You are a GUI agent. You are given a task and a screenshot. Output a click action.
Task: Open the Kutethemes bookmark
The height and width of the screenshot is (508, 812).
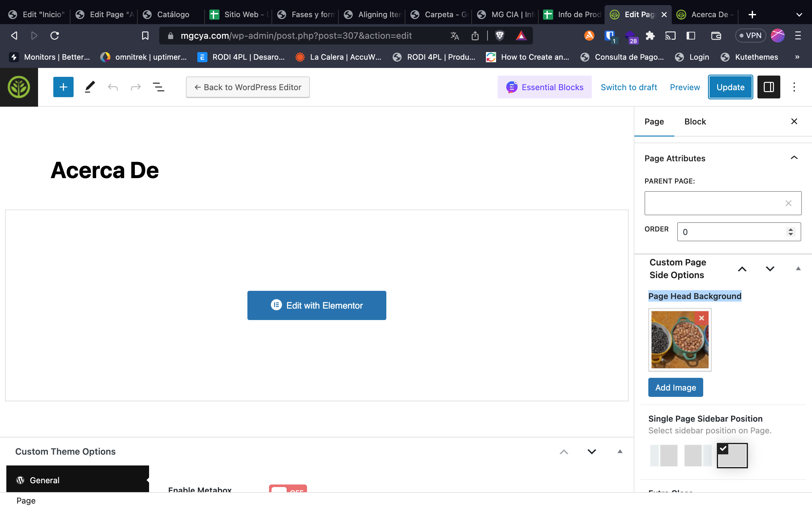[x=749, y=57]
